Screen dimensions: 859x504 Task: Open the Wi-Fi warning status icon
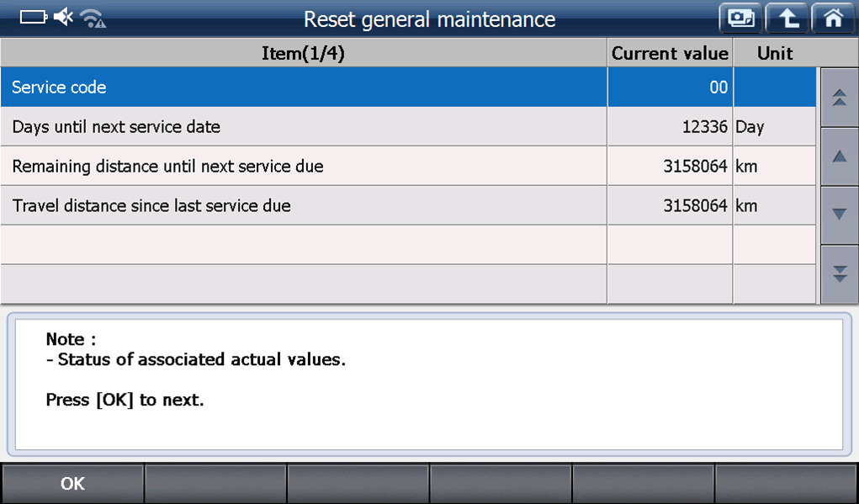pyautogui.click(x=93, y=19)
